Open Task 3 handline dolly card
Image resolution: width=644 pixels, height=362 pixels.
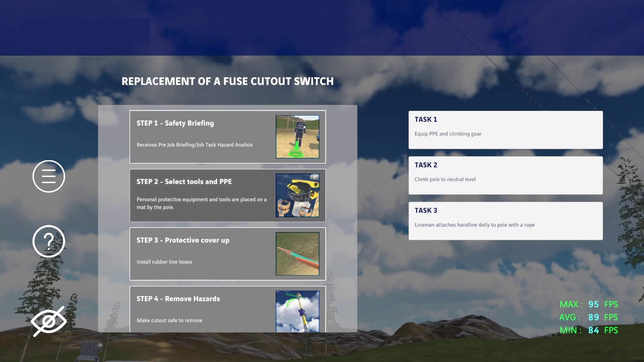click(x=505, y=221)
